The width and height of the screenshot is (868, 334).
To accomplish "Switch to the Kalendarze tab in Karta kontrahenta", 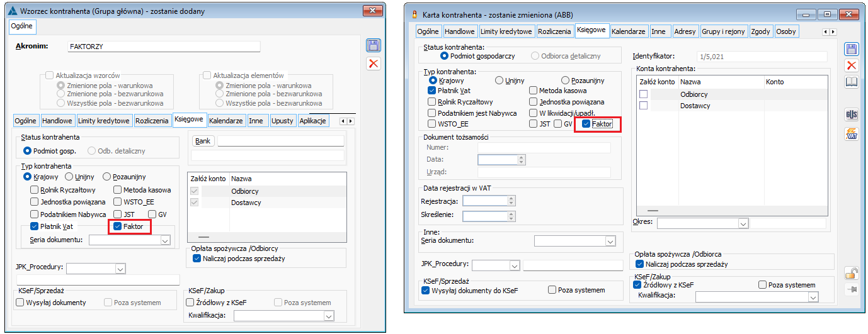I will [x=628, y=31].
